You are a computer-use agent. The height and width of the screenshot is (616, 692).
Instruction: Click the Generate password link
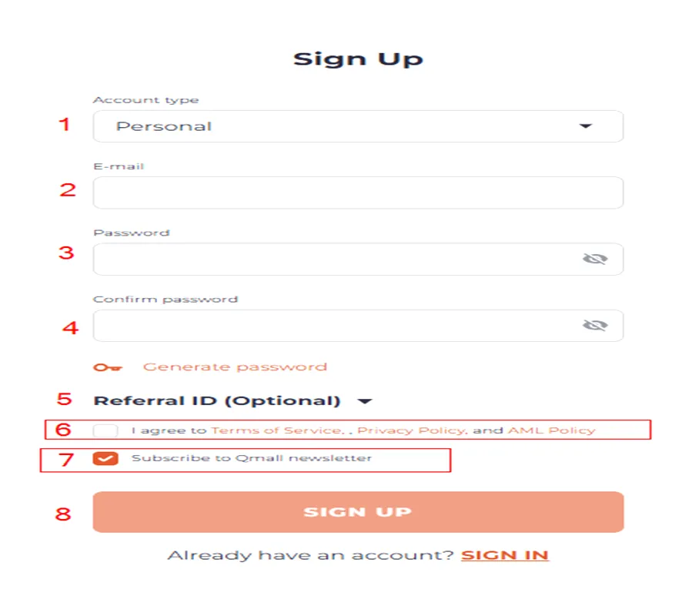(235, 367)
